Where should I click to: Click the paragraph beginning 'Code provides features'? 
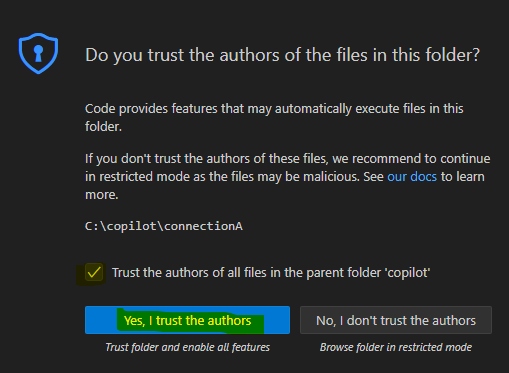274,117
